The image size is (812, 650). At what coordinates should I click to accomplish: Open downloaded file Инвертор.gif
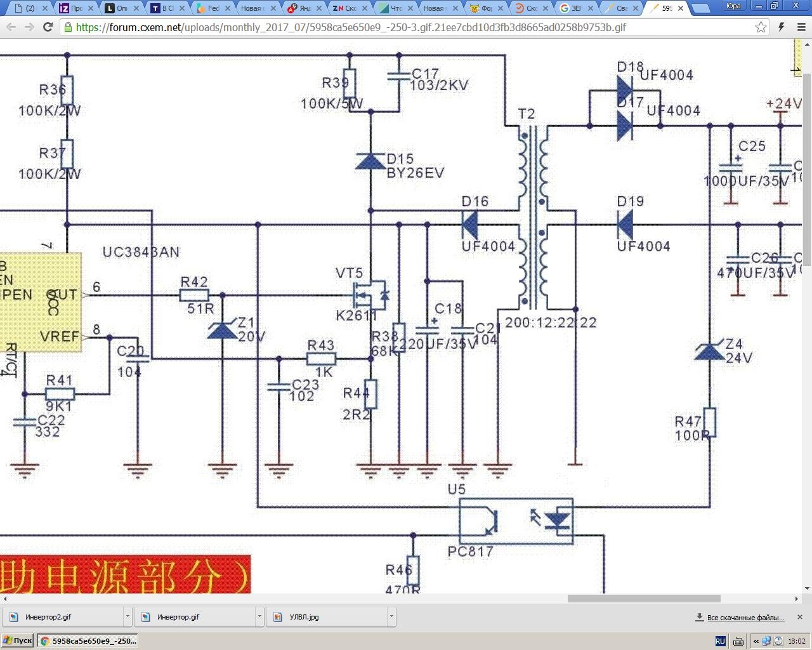194,616
